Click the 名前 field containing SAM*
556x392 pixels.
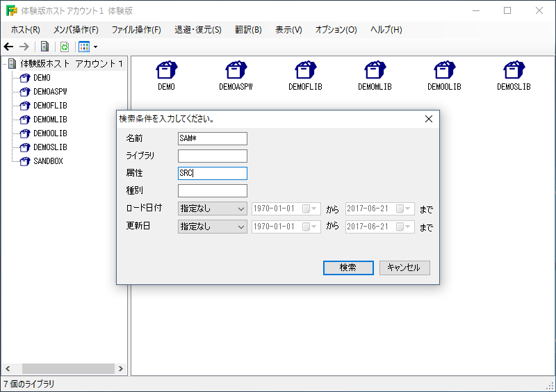click(213, 139)
